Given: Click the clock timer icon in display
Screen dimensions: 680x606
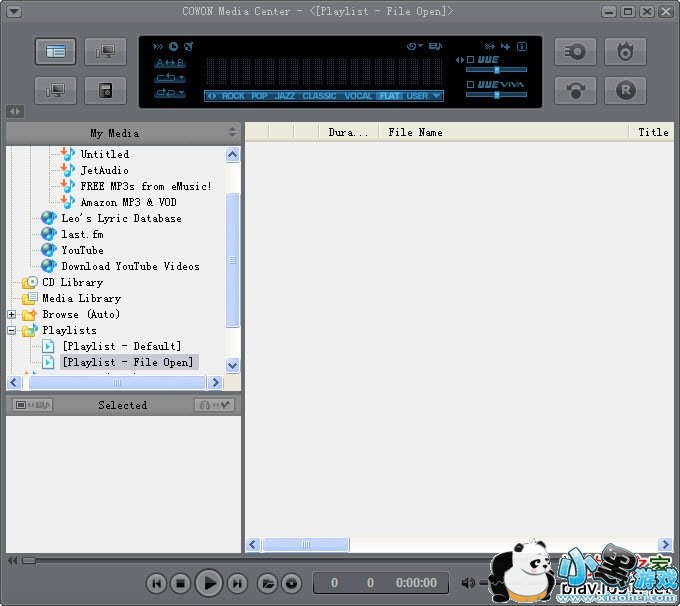Looking at the screenshot, I should tap(173, 46).
